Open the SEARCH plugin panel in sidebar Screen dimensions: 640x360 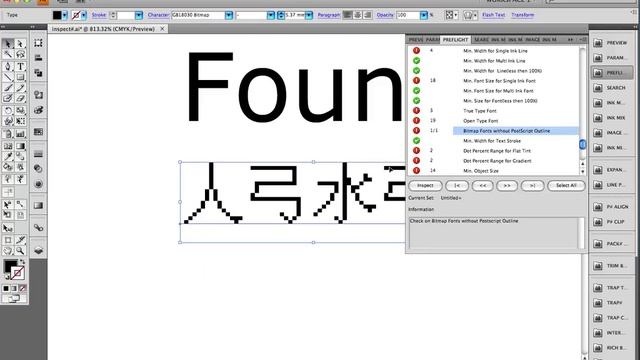(x=612, y=88)
